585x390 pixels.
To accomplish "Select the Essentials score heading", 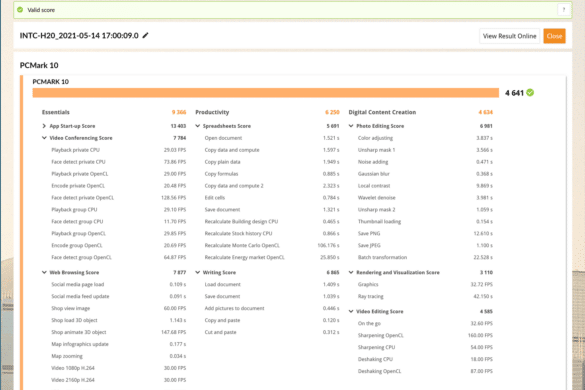I will (56, 112).
